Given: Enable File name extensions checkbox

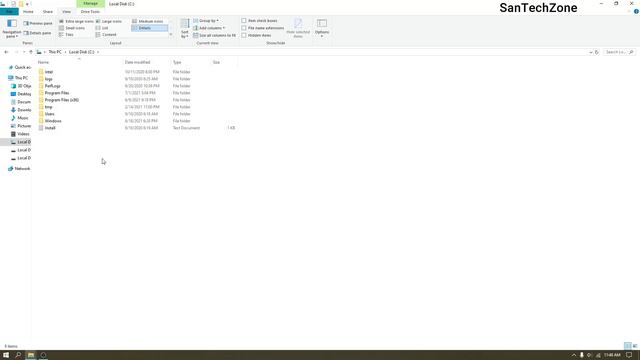Looking at the screenshot, I should [262, 28].
